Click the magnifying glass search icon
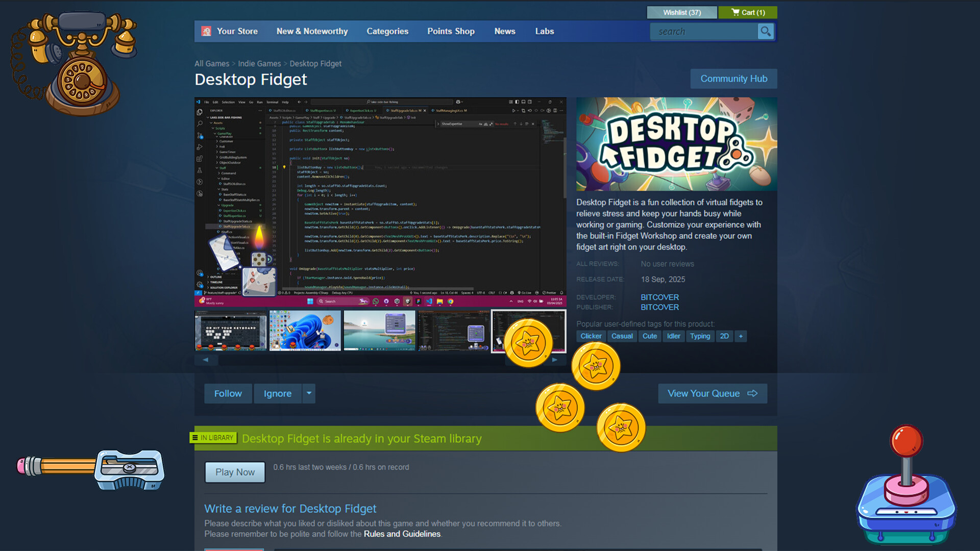This screenshot has width=980, height=551. click(x=766, y=31)
